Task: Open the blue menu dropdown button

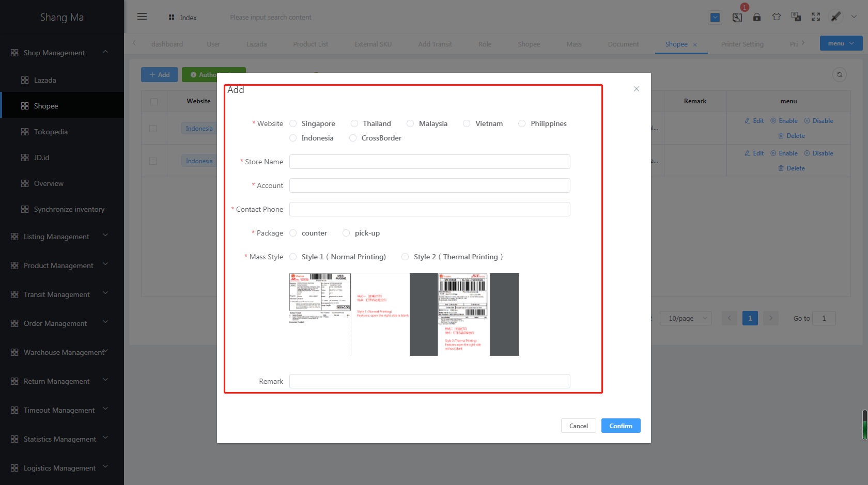Action: coord(841,43)
